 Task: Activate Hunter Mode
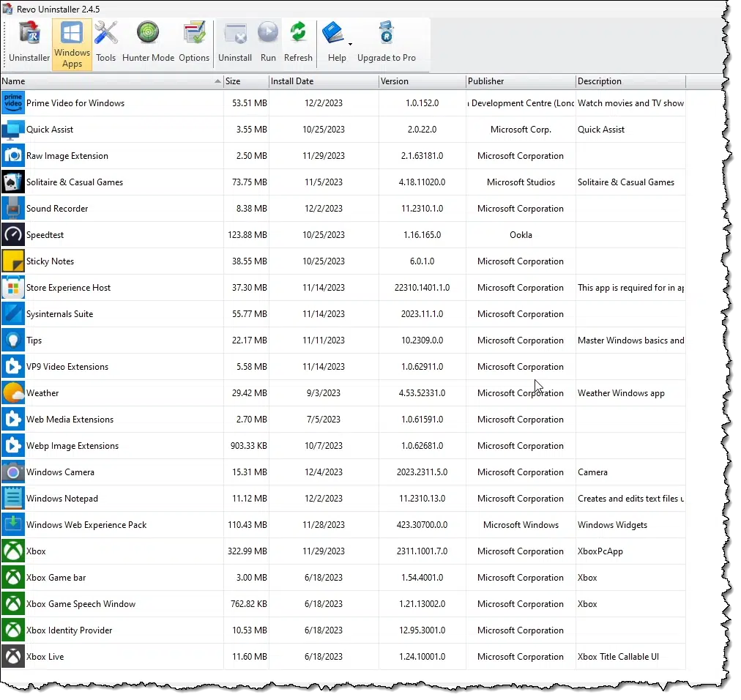(148, 42)
